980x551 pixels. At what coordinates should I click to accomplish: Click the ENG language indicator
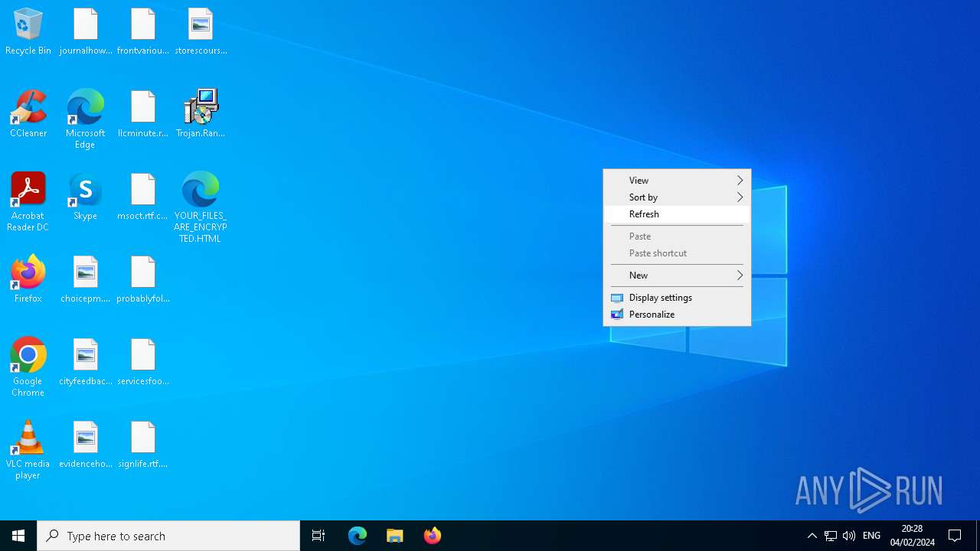tap(871, 536)
